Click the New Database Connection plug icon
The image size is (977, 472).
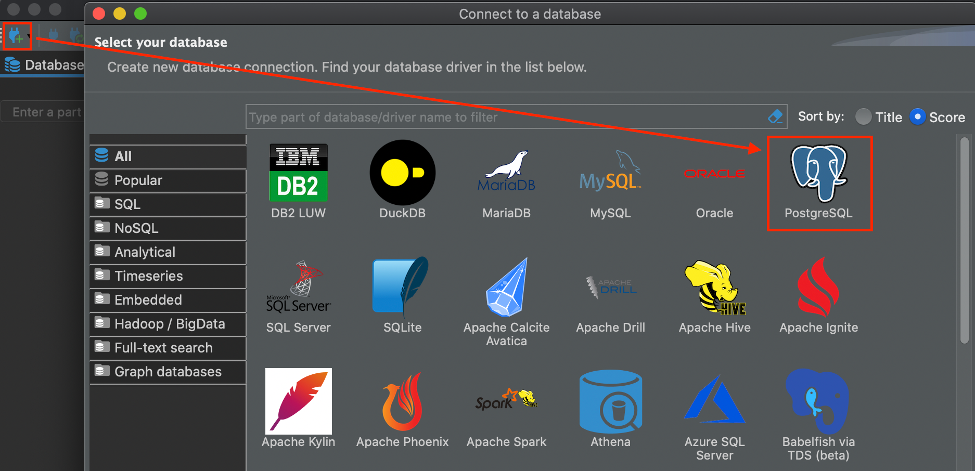tap(16, 35)
